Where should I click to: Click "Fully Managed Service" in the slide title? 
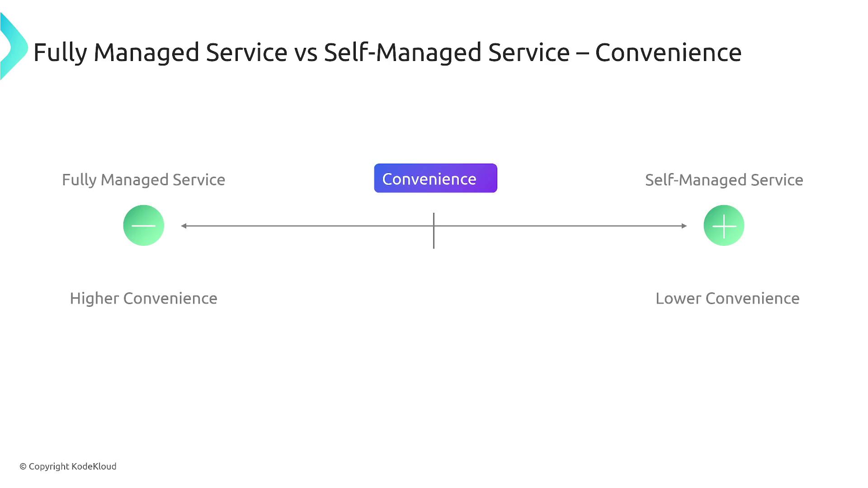coord(160,52)
